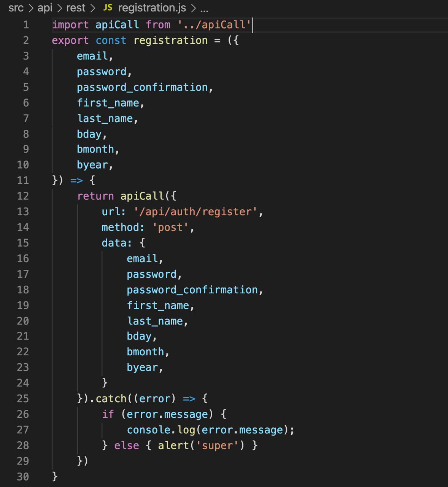Viewport: 448px width, 487px height.
Task: Click the 'rest' breadcrumb segment
Action: tap(76, 8)
